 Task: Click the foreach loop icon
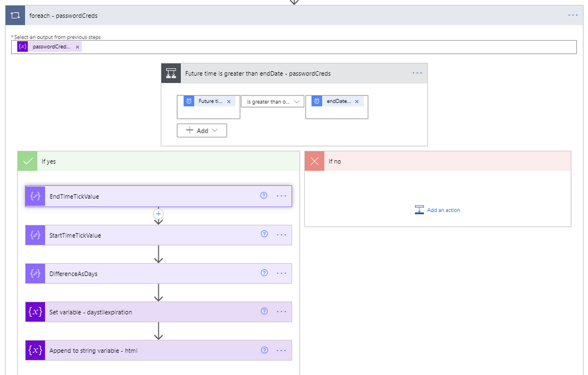(x=15, y=15)
